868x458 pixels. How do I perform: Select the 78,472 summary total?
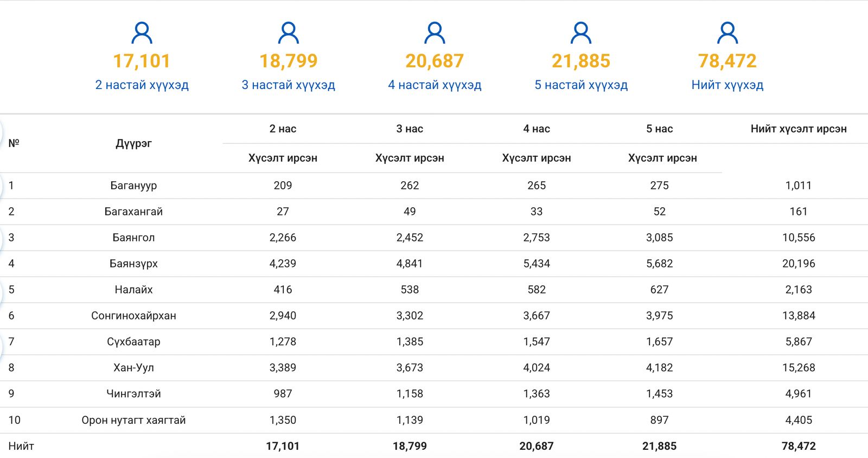(x=727, y=61)
